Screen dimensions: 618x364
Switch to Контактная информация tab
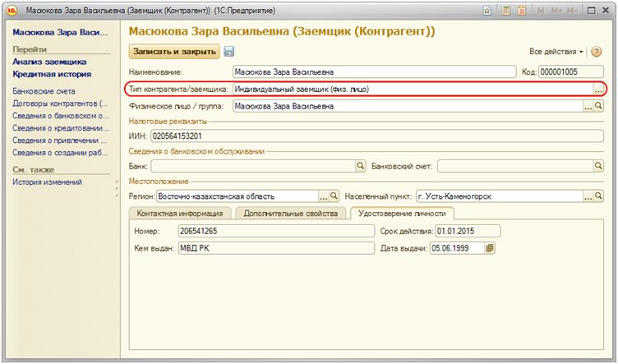pyautogui.click(x=180, y=214)
